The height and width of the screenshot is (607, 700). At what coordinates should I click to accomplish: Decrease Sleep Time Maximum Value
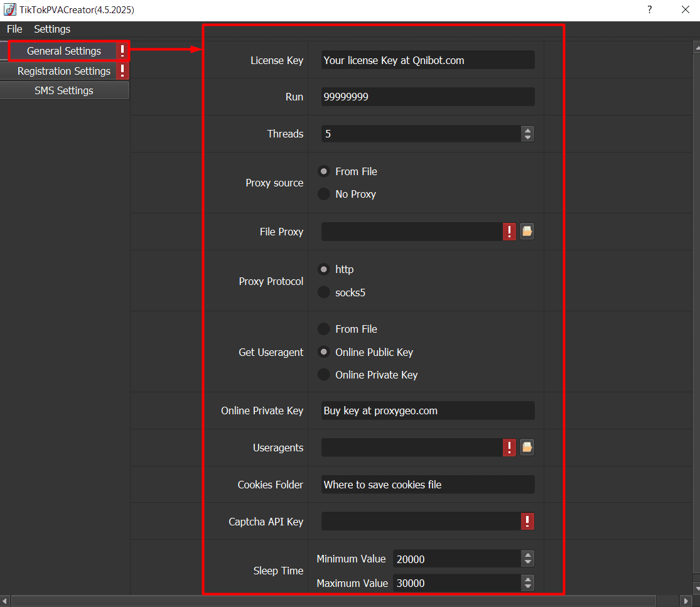pos(528,586)
